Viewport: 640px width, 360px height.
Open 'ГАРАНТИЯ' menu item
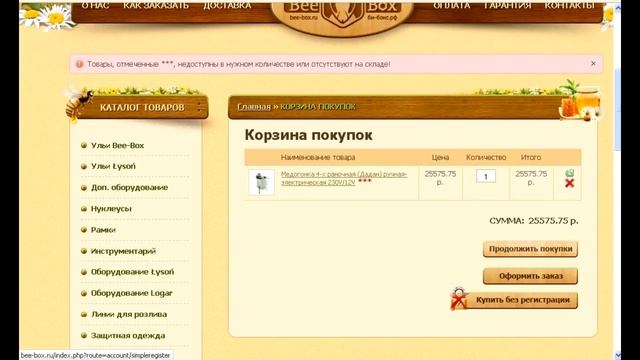click(x=507, y=5)
